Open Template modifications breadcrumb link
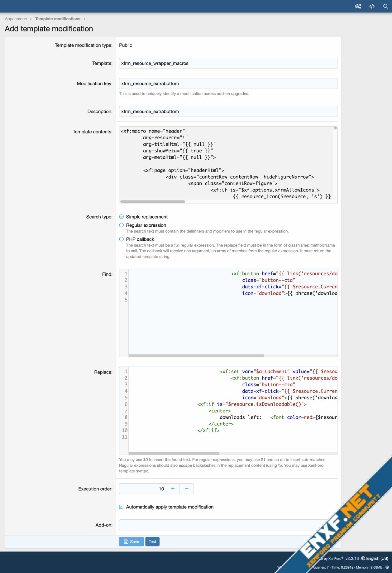This screenshot has width=392, height=573. 58,19
